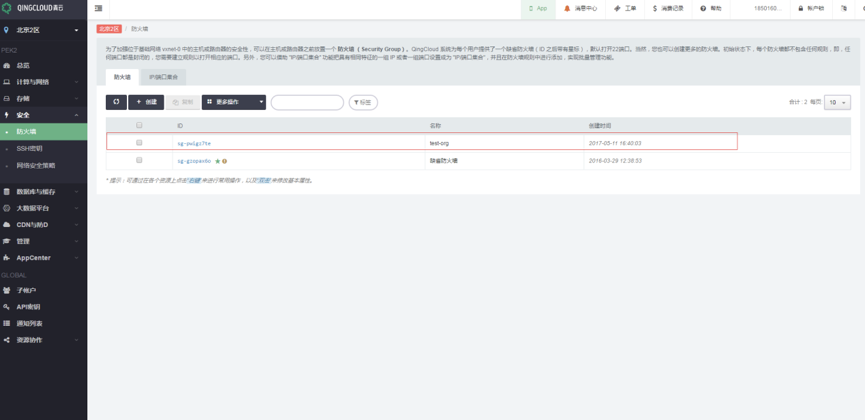Open the 更多操作 dropdown
The width and height of the screenshot is (865, 420).
(x=234, y=102)
